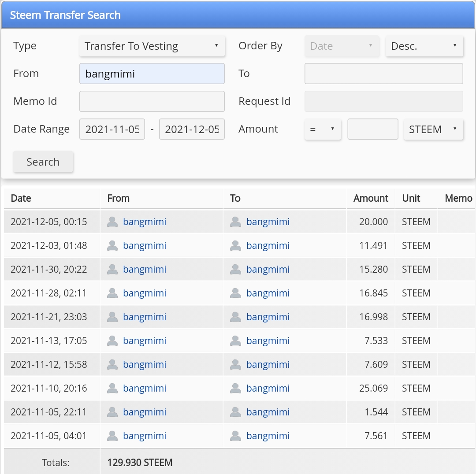
Task: Sort by the Date column header
Action: 21,198
